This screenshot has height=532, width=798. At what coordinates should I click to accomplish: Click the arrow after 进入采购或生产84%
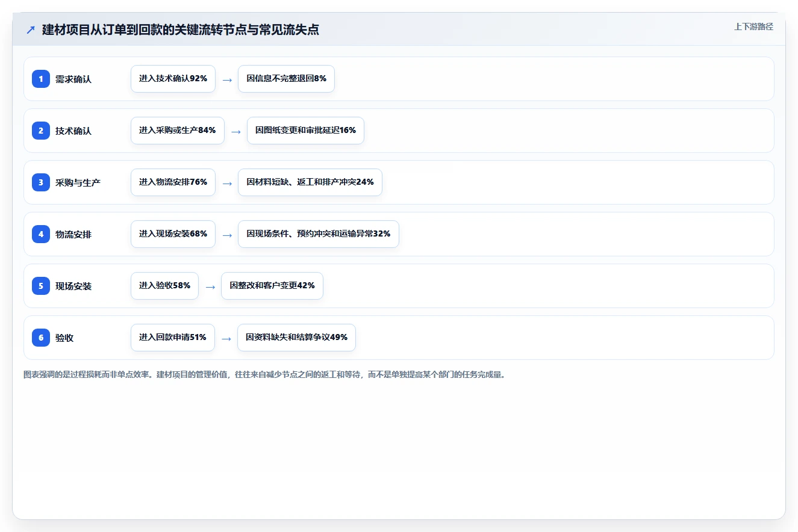click(x=236, y=131)
